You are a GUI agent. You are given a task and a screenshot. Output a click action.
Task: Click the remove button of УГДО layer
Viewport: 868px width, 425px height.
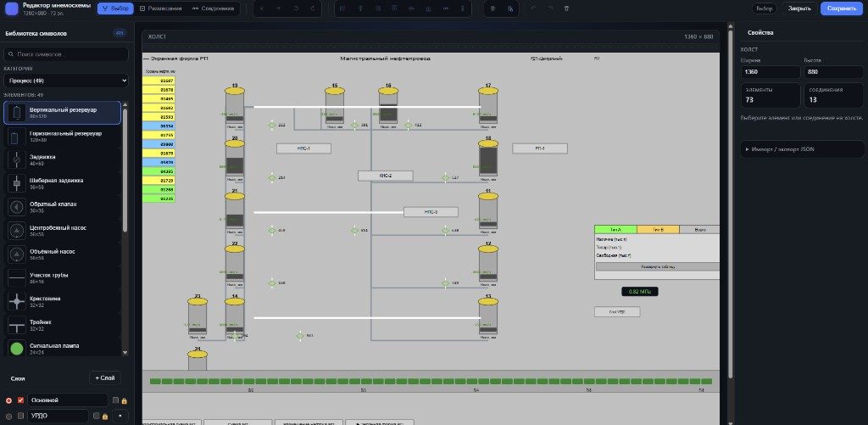coord(120,416)
